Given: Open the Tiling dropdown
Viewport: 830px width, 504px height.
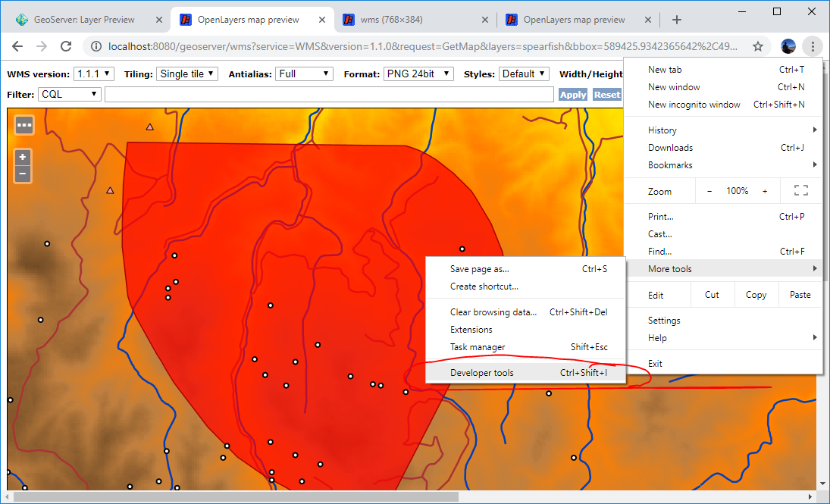Looking at the screenshot, I should pyautogui.click(x=187, y=74).
